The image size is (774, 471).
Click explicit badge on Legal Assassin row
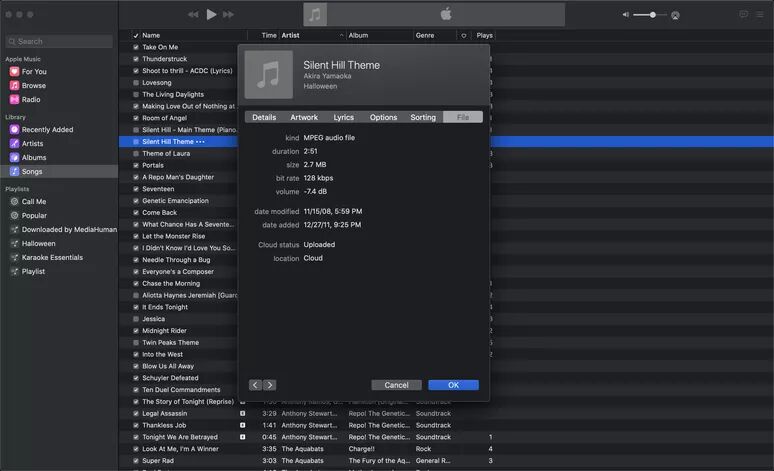click(x=242, y=413)
